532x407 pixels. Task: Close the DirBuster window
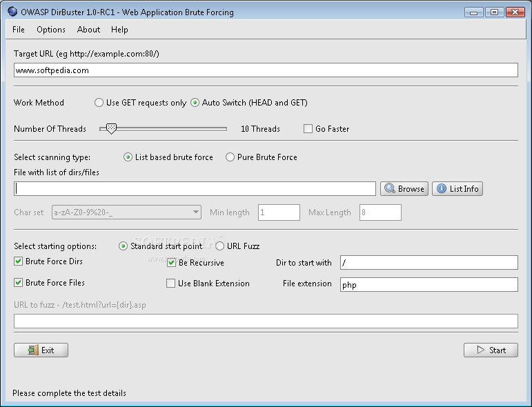515,12
